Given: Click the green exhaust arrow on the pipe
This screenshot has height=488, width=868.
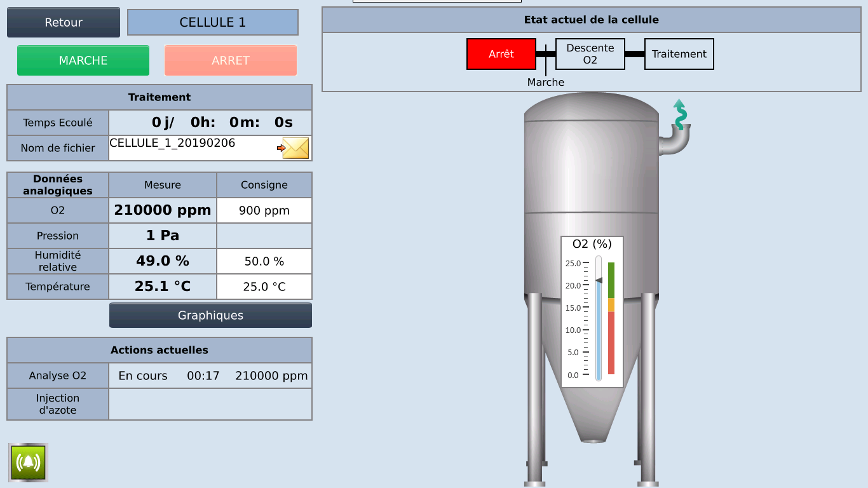Looking at the screenshot, I should pos(680,114).
